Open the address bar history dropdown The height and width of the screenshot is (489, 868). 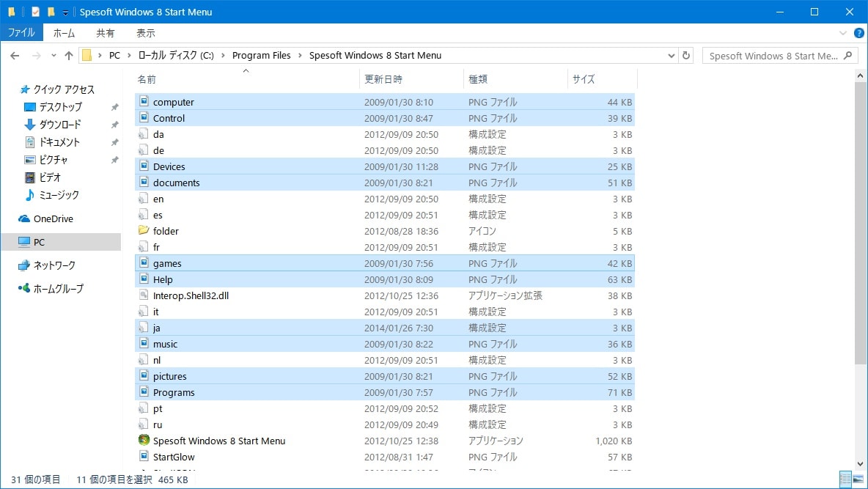coord(671,56)
